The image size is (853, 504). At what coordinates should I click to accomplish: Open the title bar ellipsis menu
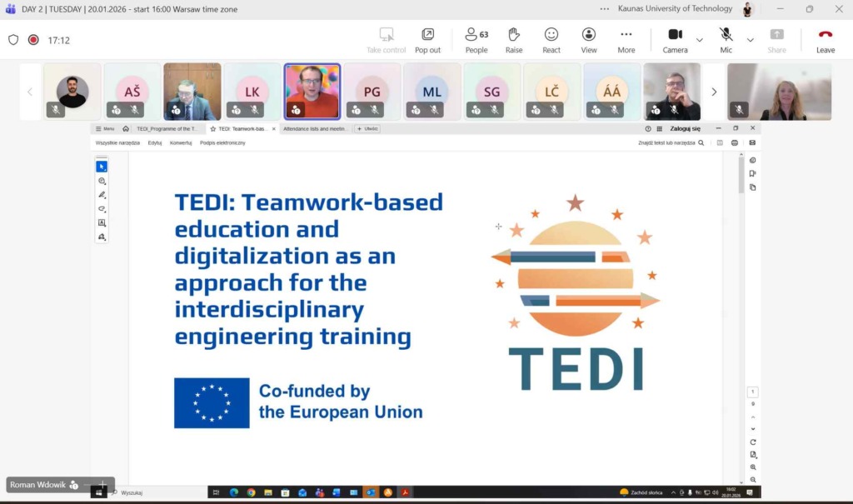[x=604, y=9]
